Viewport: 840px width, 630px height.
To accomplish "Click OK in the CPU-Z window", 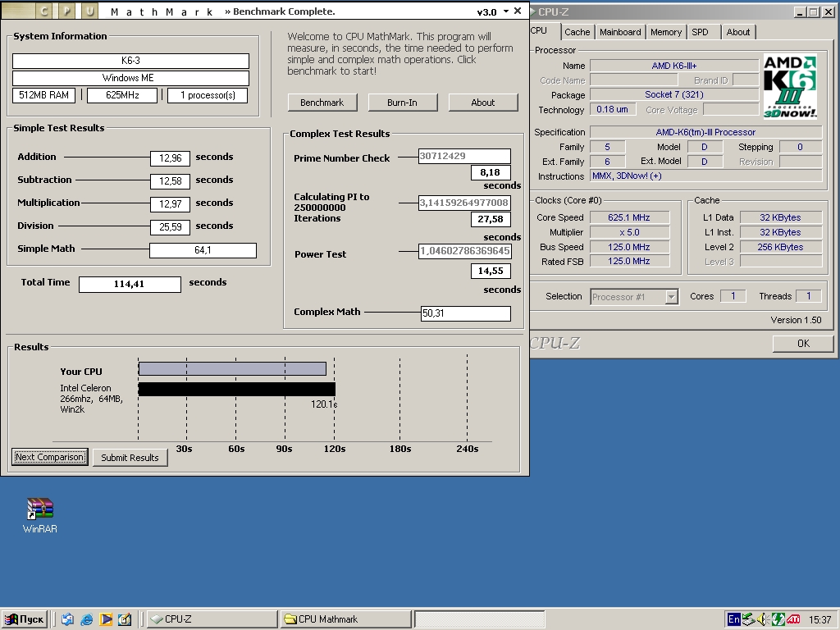I will (x=803, y=344).
